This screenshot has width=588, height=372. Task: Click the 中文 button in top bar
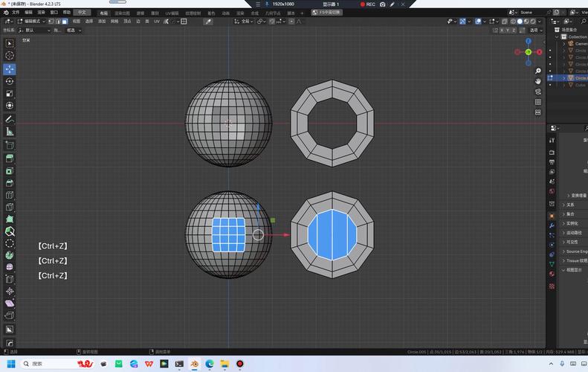coord(83,13)
